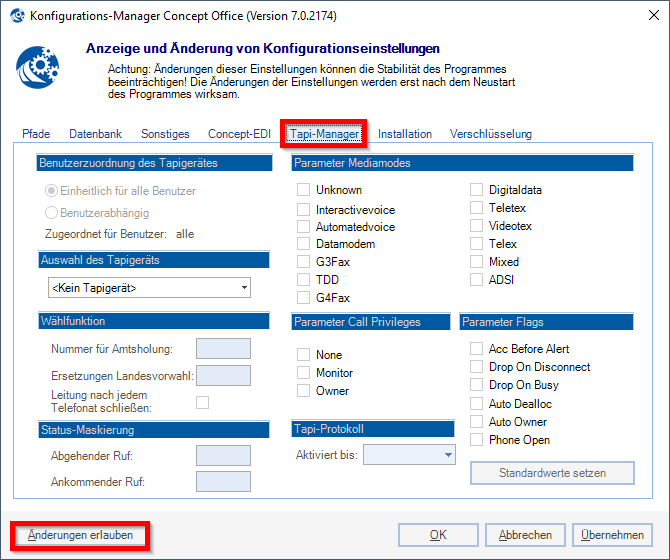Check the Digitaldata media mode box
Image resolution: width=670 pixels, height=560 pixels.
(477, 190)
